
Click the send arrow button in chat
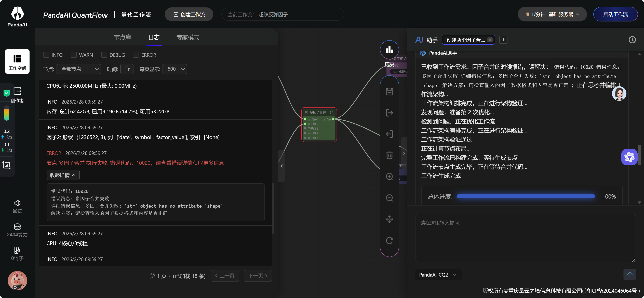[x=629, y=275]
